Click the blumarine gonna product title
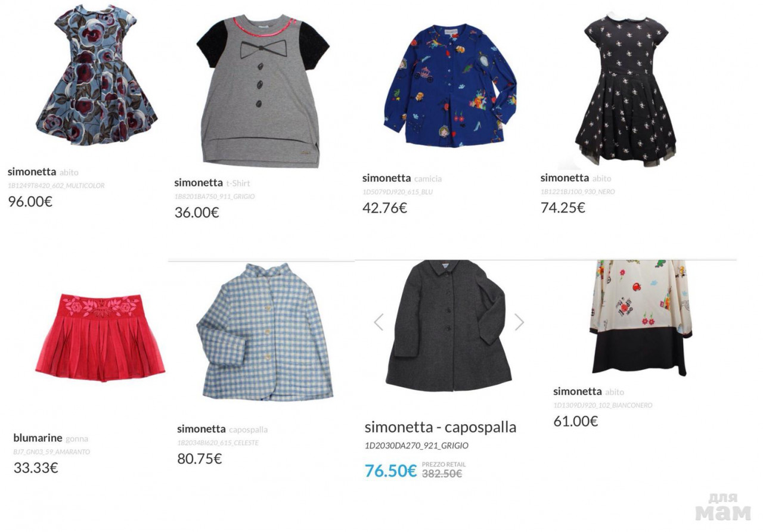The image size is (763, 532). 51,438
